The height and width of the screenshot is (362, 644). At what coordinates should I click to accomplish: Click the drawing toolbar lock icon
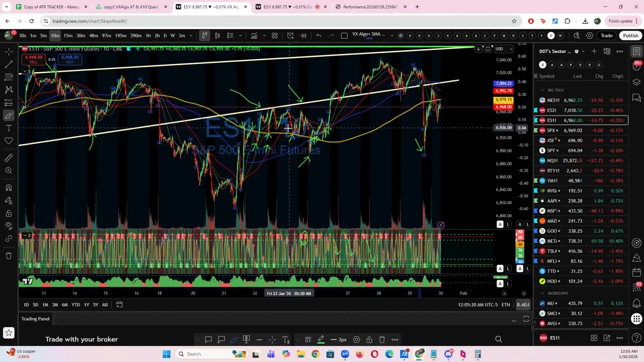tap(369, 340)
